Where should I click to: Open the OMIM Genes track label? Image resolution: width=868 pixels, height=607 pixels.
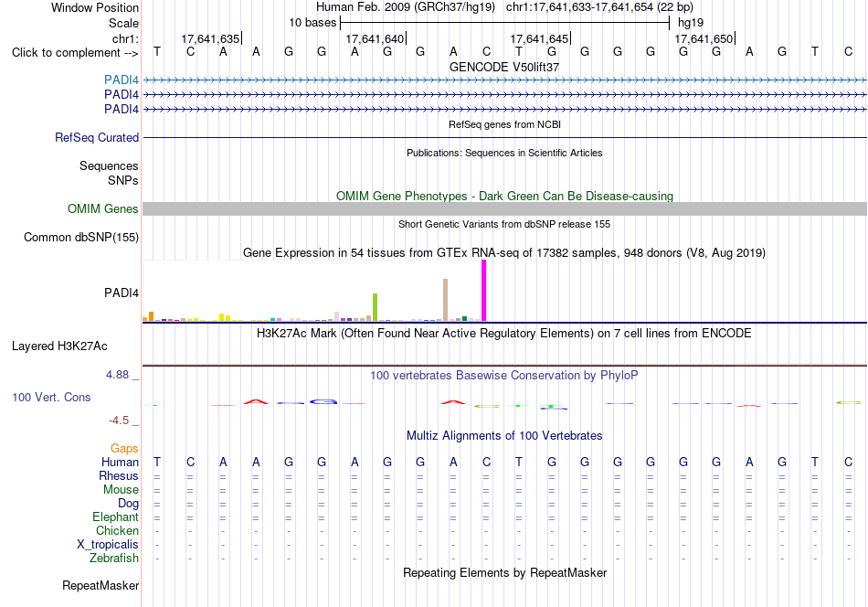(103, 208)
